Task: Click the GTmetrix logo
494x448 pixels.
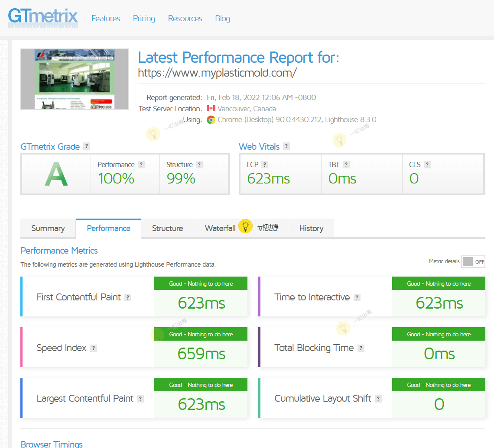Action: click(43, 17)
